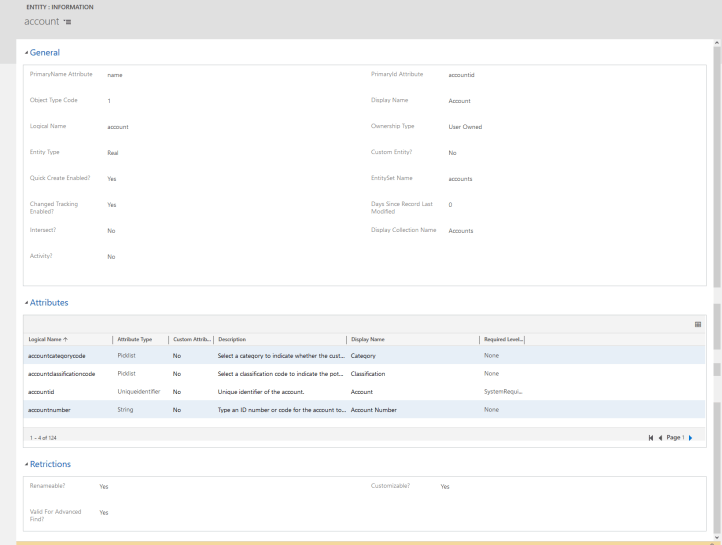Open the account form selector menu icon
This screenshot has width=722, height=545.
(67, 22)
